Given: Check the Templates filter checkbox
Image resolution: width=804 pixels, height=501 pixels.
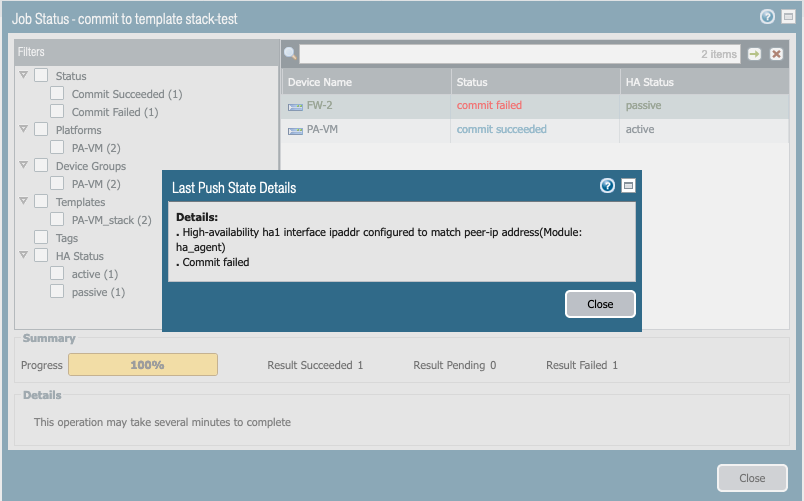Looking at the screenshot, I should (x=41, y=201).
